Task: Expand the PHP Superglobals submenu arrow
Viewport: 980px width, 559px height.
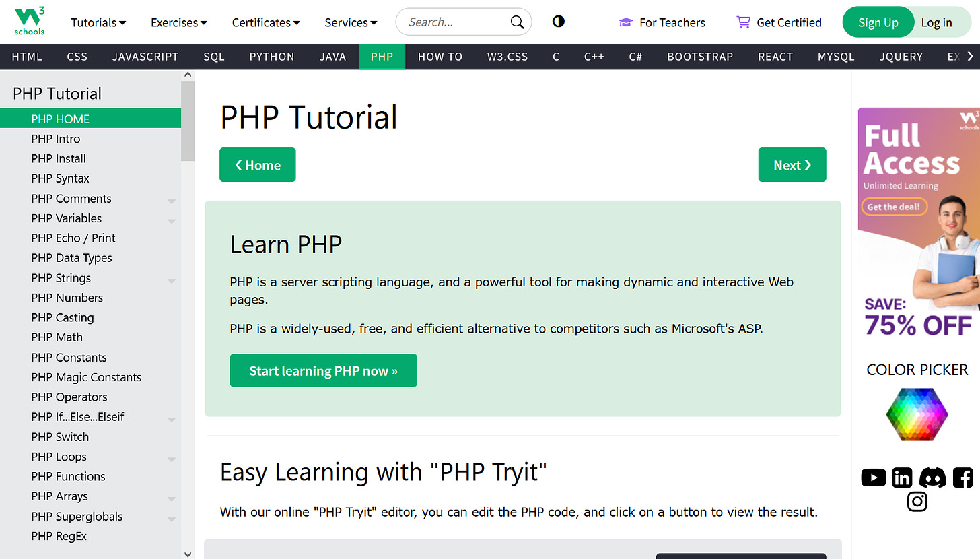Action: tap(172, 519)
